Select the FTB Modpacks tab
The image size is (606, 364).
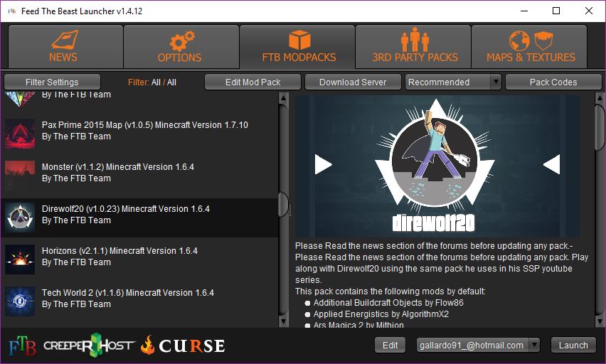click(x=297, y=46)
